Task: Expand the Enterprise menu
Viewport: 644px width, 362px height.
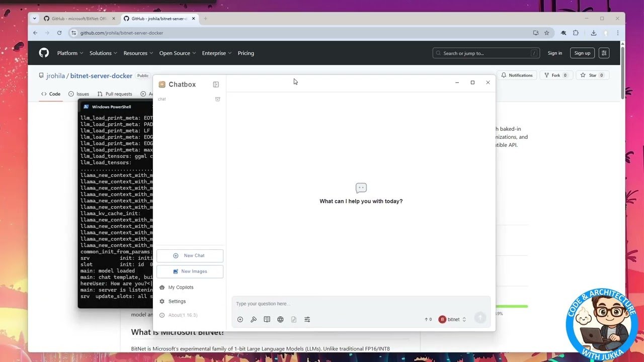Action: (216, 53)
